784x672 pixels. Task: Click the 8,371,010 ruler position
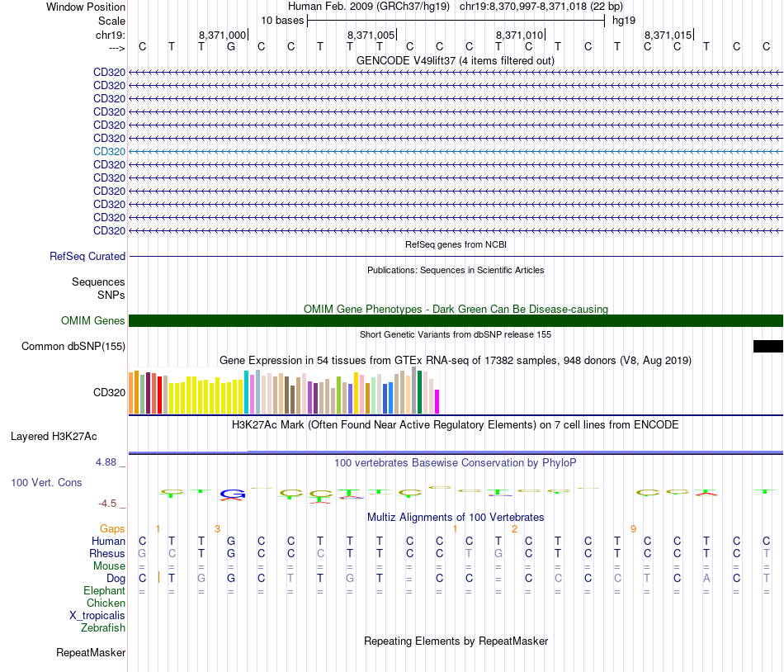pos(519,35)
